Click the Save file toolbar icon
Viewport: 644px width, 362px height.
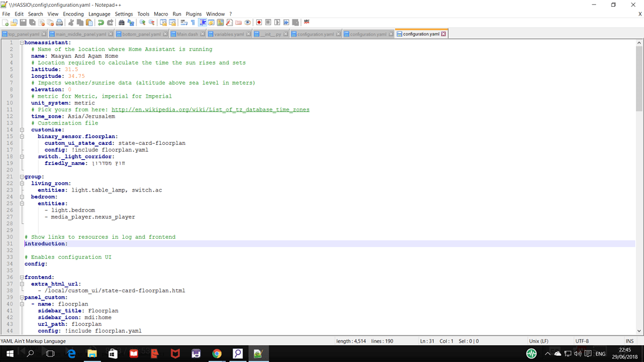click(x=23, y=22)
